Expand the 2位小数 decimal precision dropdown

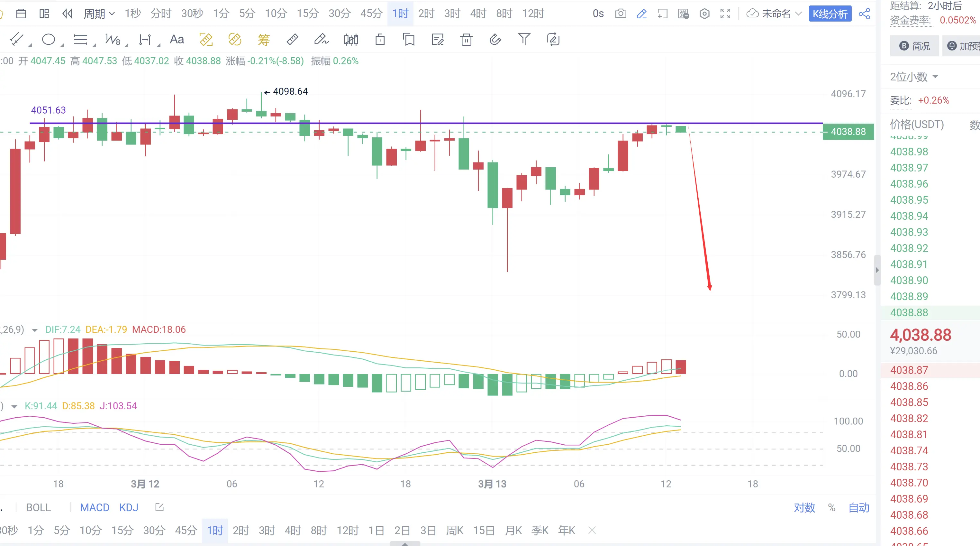click(914, 77)
